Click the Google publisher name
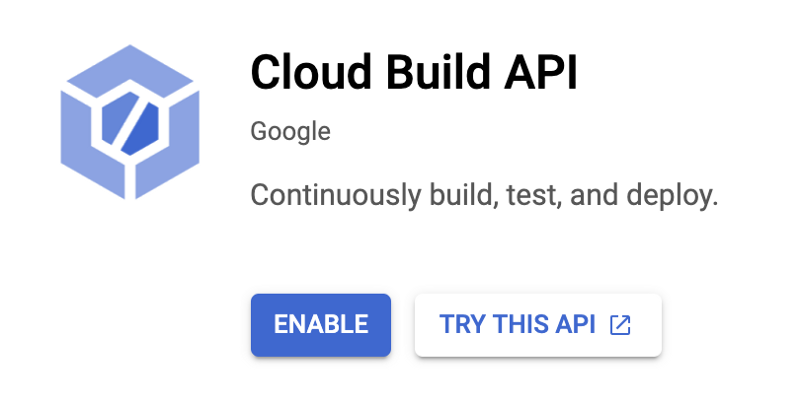Image resolution: width=800 pixels, height=402 pixels. (290, 132)
